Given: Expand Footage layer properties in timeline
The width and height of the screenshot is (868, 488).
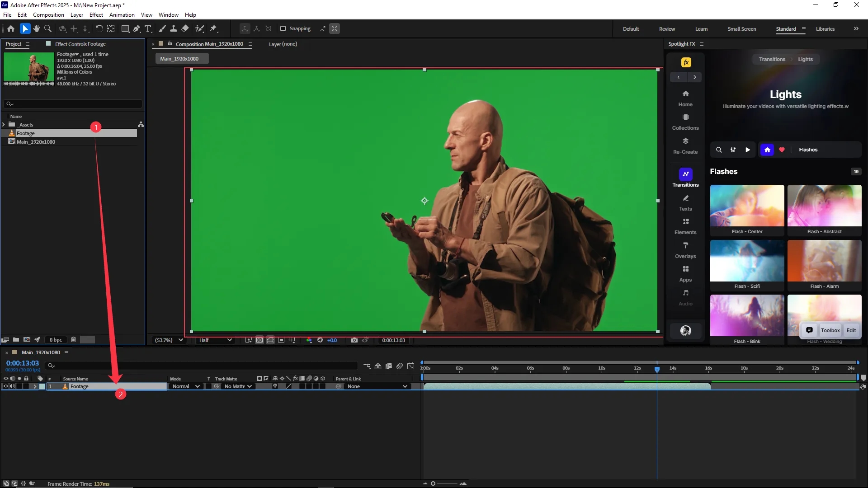Looking at the screenshot, I should (x=35, y=386).
